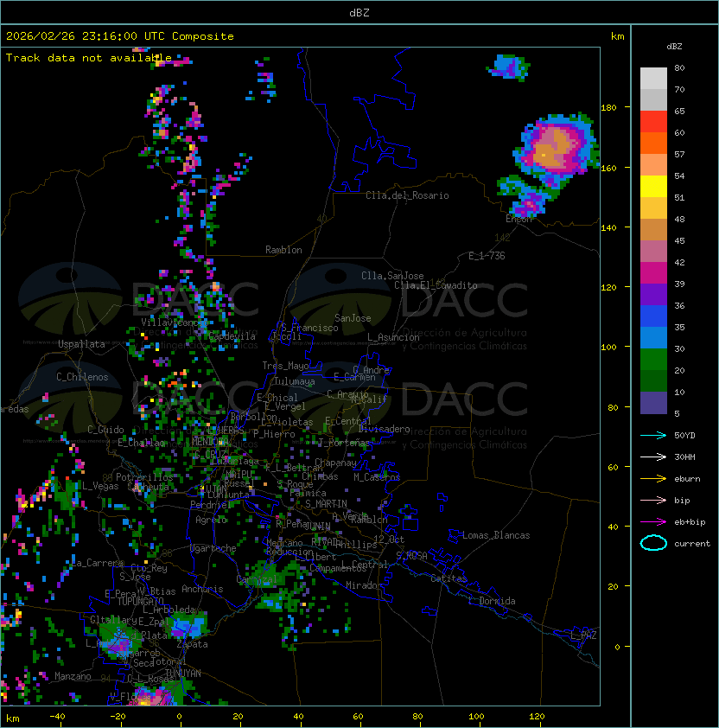Image resolution: width=719 pixels, height=728 pixels.
Task: Click the 'km' unit label at top right
Action: 617,36
